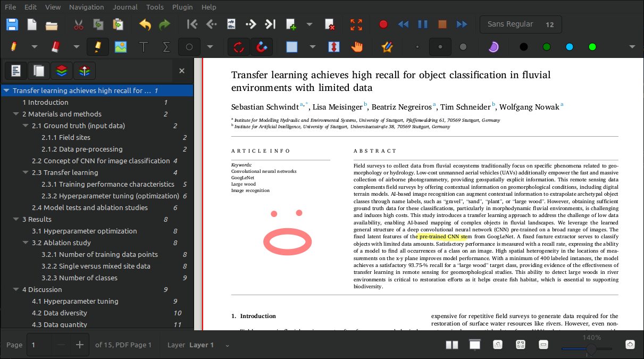Insert an image with the Image tool
Screen dimensions: 644x359
pos(120,47)
